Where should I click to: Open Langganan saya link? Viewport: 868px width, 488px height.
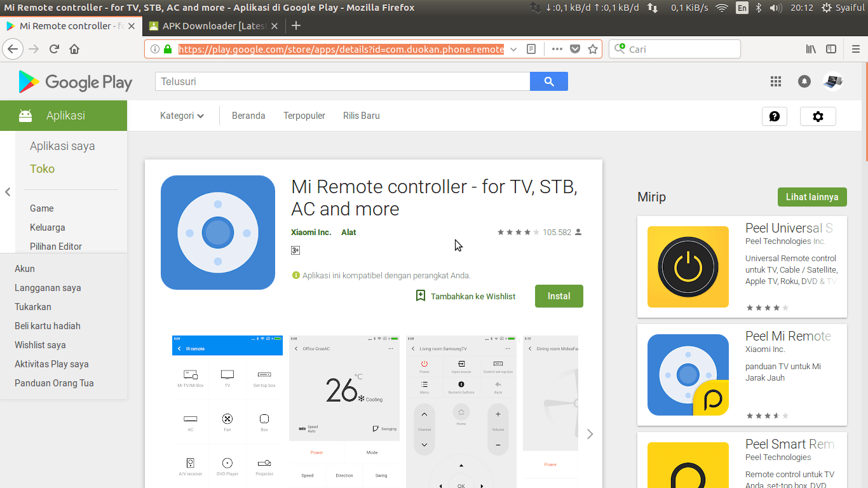pyautogui.click(x=48, y=288)
